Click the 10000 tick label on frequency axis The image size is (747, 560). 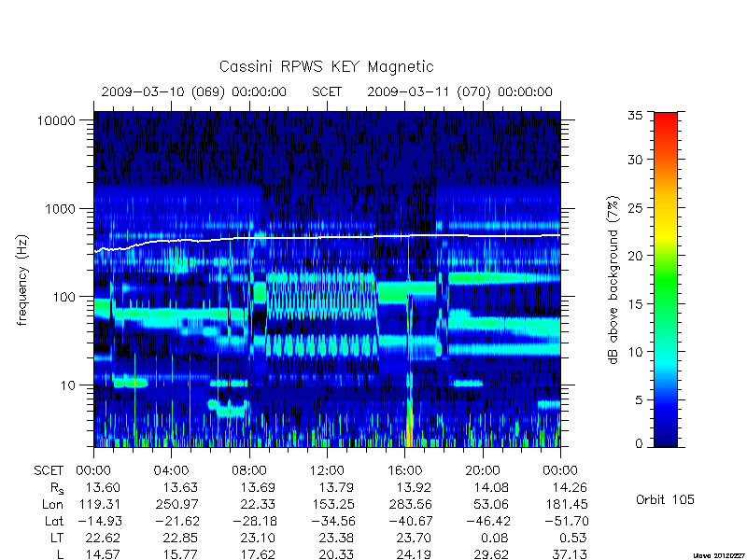56,120
